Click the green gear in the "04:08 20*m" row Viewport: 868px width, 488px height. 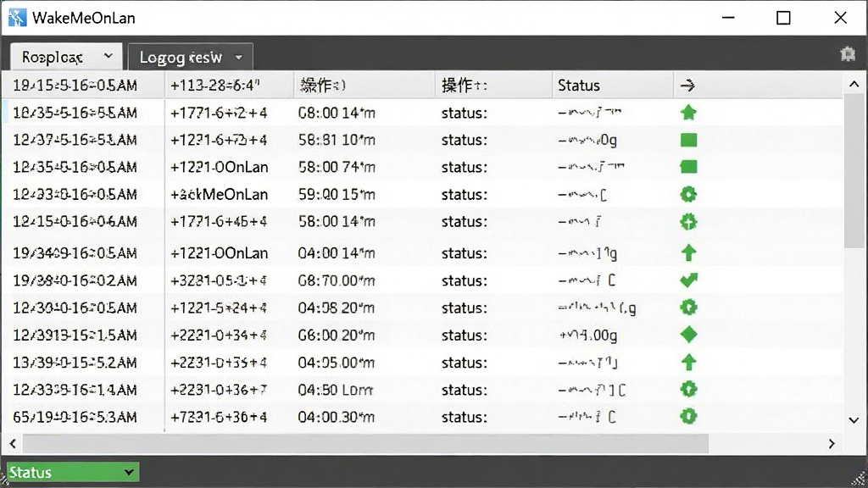688,308
